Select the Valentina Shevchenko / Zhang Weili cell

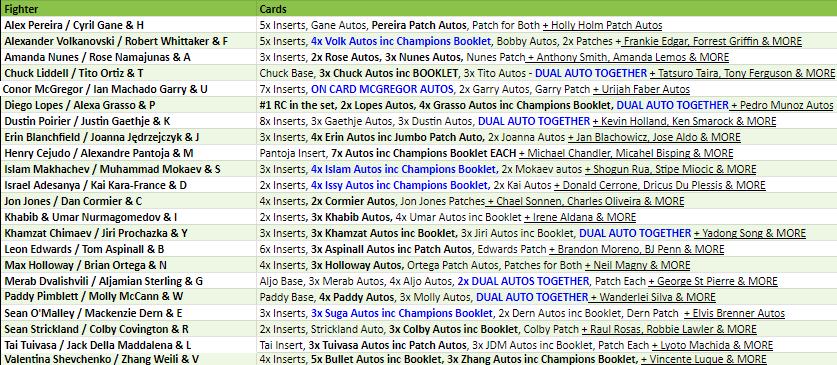[x=128, y=360]
